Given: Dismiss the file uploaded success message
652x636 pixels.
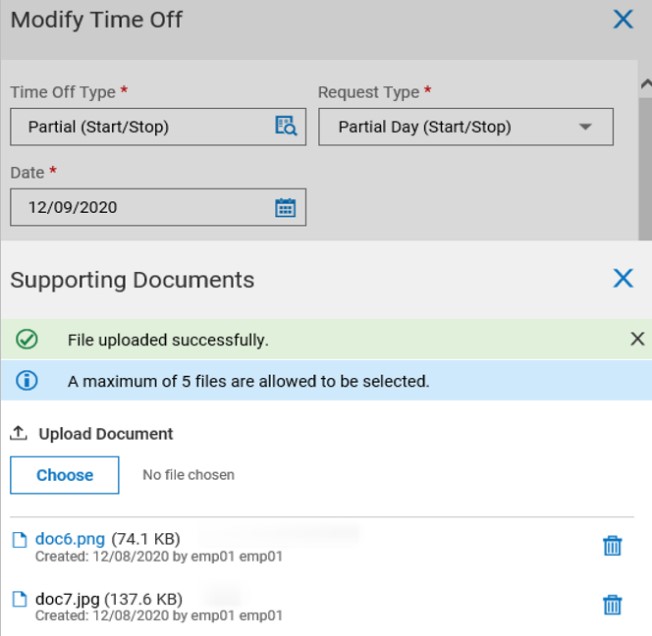Looking at the screenshot, I should pyautogui.click(x=637, y=339).
